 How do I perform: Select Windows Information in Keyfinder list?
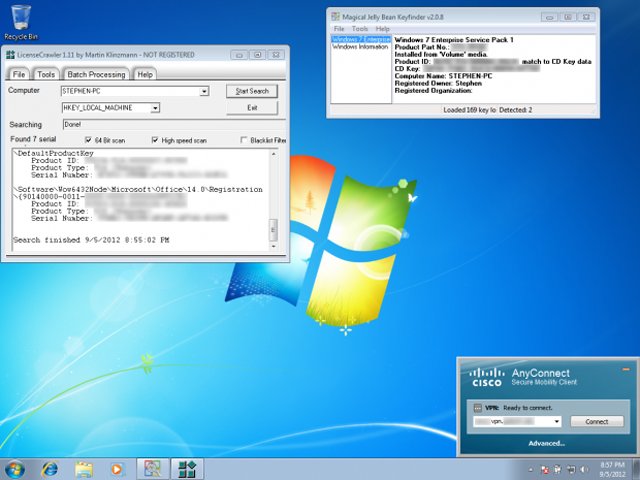tap(360, 47)
